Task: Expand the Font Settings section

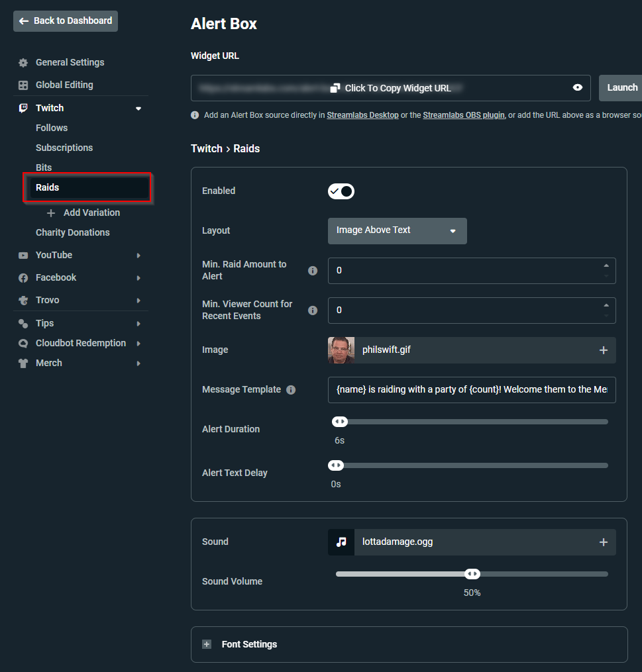Action: point(206,644)
